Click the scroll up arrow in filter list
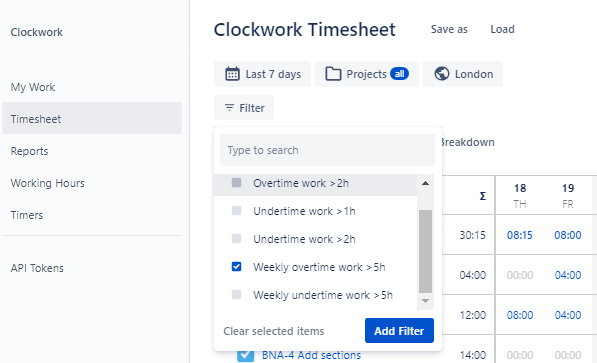This screenshot has height=363, width=597. tap(425, 183)
